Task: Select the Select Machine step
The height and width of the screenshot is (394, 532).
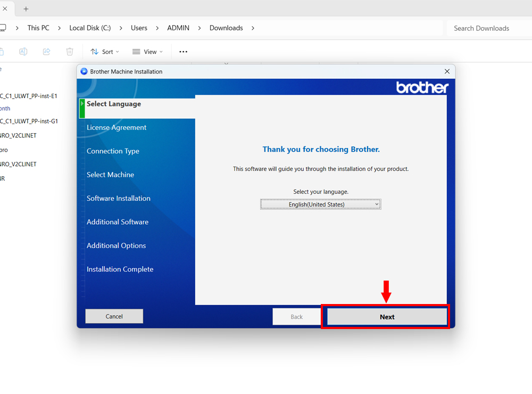Action: click(x=110, y=175)
